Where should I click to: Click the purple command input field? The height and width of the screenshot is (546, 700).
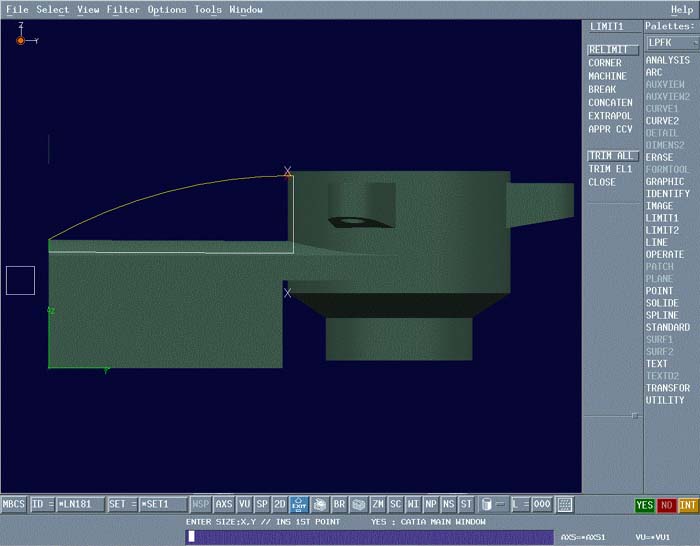tap(368, 537)
